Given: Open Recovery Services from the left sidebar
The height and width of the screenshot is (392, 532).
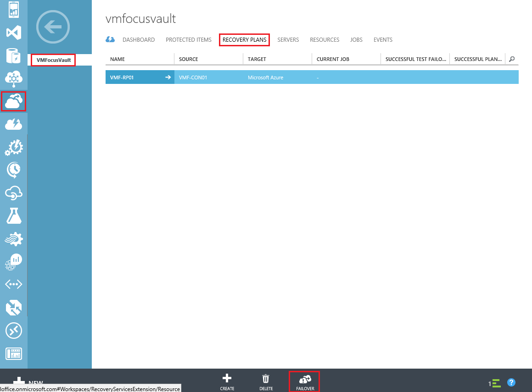Looking at the screenshot, I should (14, 101).
